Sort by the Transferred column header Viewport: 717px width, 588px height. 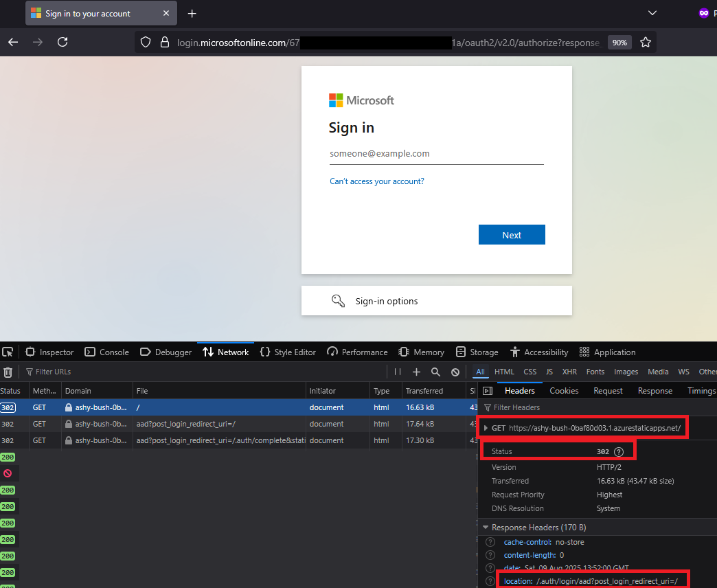click(x=433, y=391)
